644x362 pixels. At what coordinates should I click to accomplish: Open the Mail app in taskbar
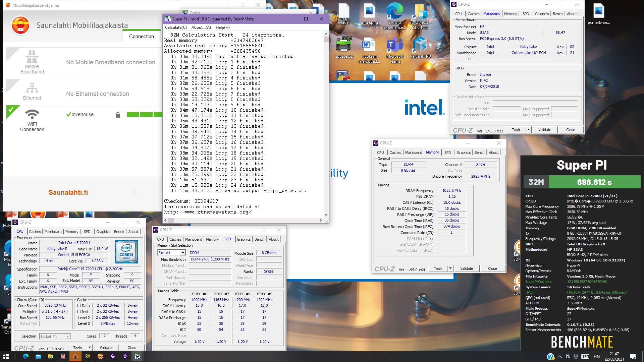coord(38,356)
